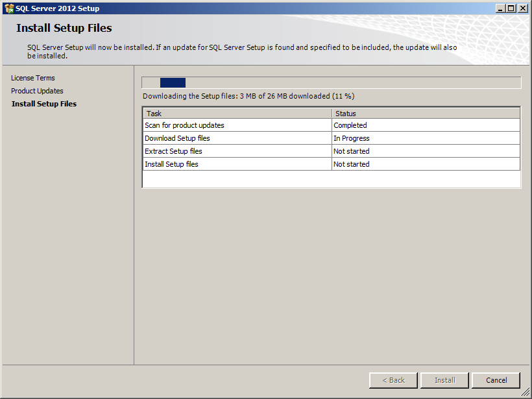Click the Task column header
532x399 pixels.
(237, 114)
